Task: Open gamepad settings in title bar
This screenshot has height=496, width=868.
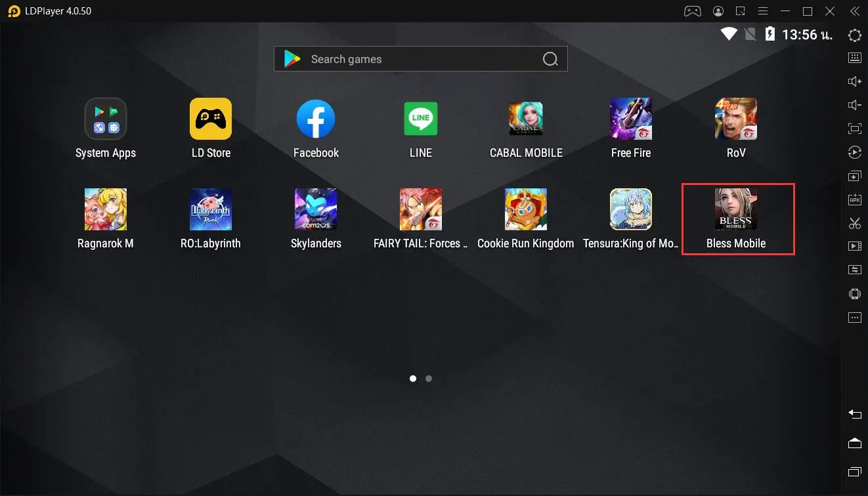Action: [x=693, y=11]
